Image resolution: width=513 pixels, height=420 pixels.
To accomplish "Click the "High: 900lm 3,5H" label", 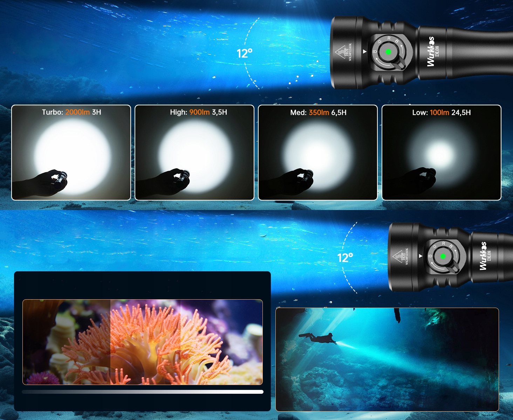I will pos(199,112).
